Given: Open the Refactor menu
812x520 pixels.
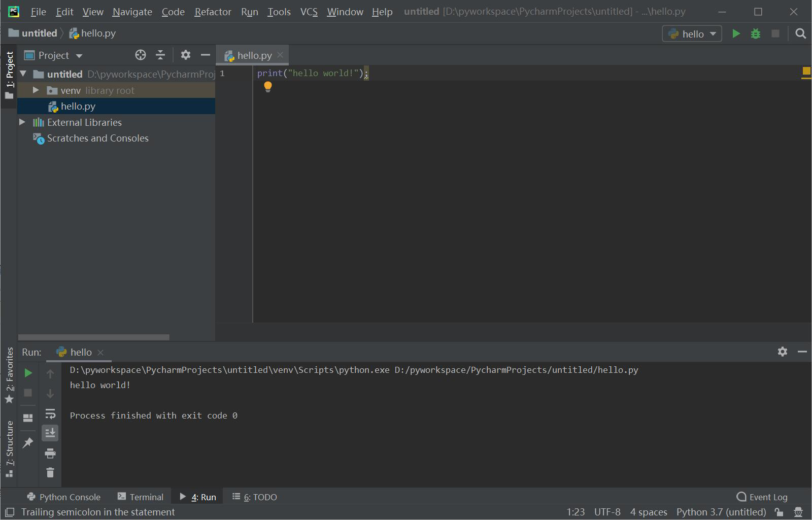Looking at the screenshot, I should pyautogui.click(x=212, y=11).
